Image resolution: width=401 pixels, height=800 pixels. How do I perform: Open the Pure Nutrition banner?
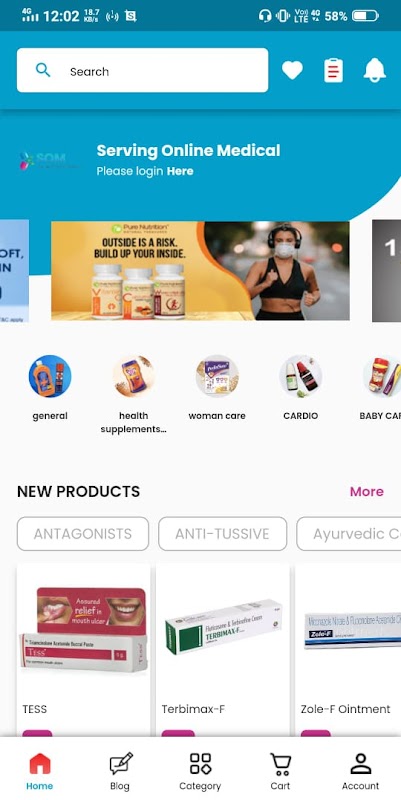(x=200, y=271)
